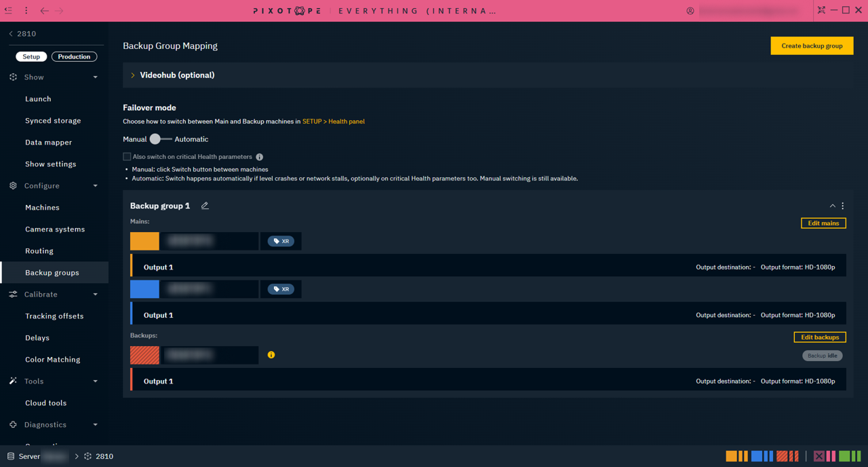Switch to Production mode
This screenshot has width=868, height=467.
74,57
